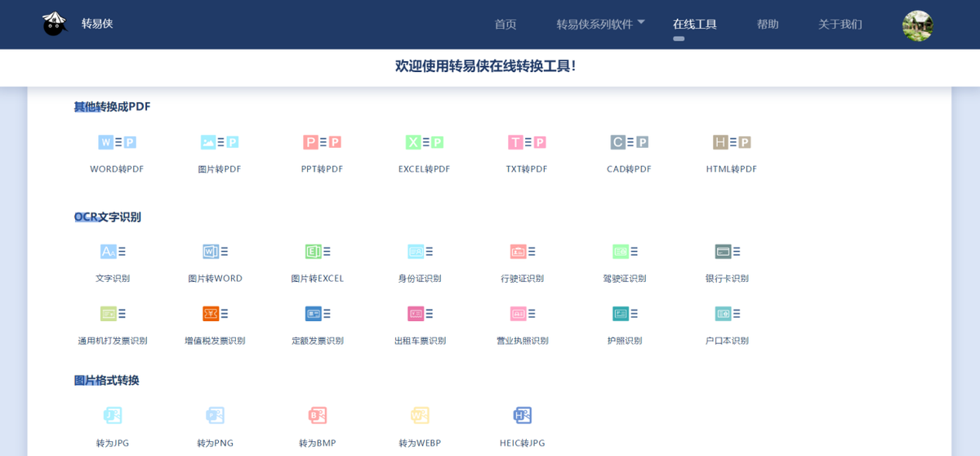Click the HTML转PDF text label

732,169
